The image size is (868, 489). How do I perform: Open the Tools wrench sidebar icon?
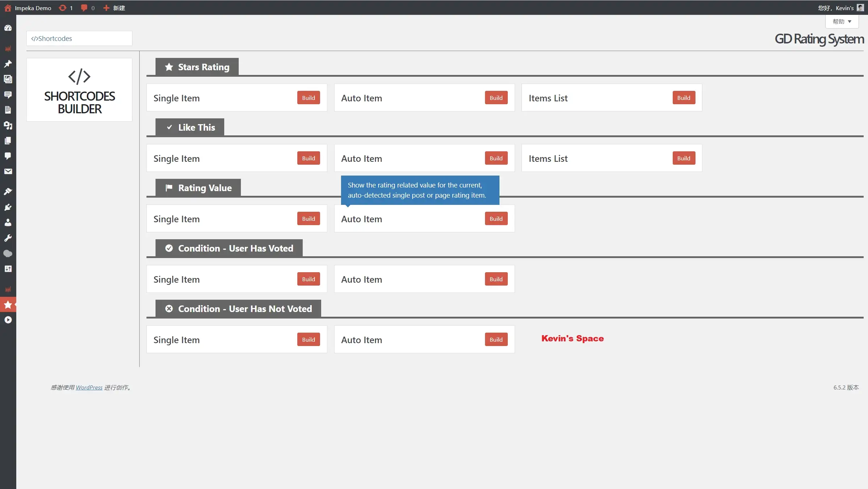[8, 238]
